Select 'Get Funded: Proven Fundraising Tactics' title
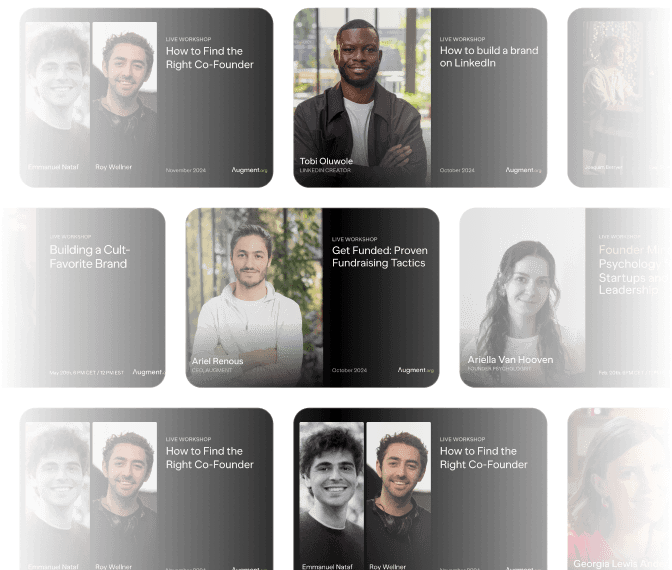The width and height of the screenshot is (672, 570). pyautogui.click(x=380, y=257)
